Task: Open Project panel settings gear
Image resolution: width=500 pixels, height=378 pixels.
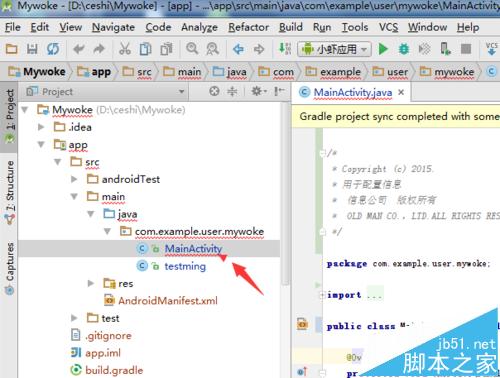Action: pyautogui.click(x=258, y=91)
